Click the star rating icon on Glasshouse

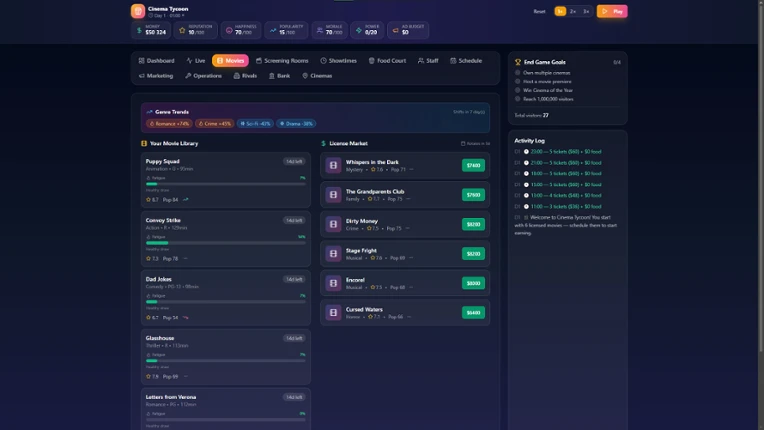pyautogui.click(x=148, y=376)
